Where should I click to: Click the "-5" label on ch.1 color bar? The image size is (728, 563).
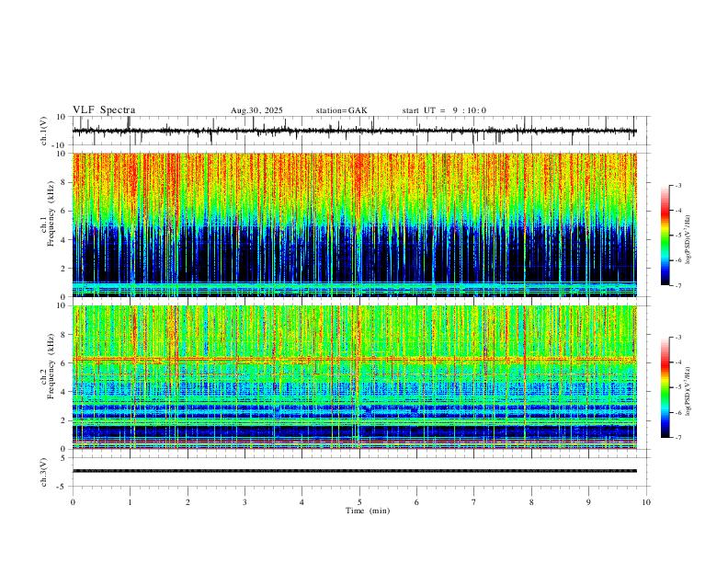(x=678, y=236)
